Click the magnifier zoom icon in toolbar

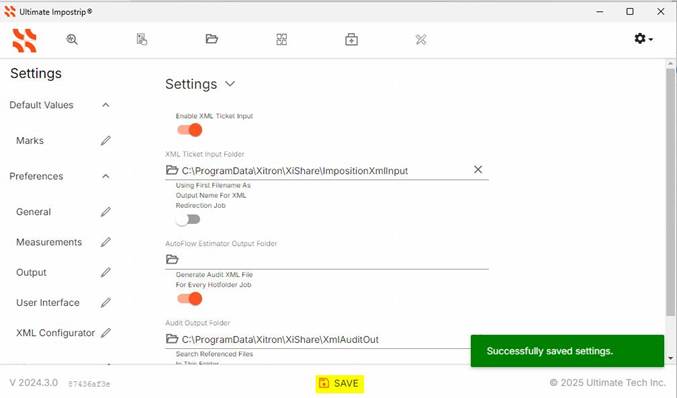(72, 40)
